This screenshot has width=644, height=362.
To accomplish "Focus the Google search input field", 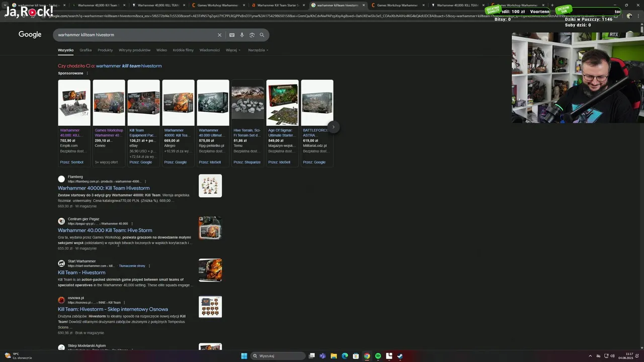I will click(x=136, y=35).
